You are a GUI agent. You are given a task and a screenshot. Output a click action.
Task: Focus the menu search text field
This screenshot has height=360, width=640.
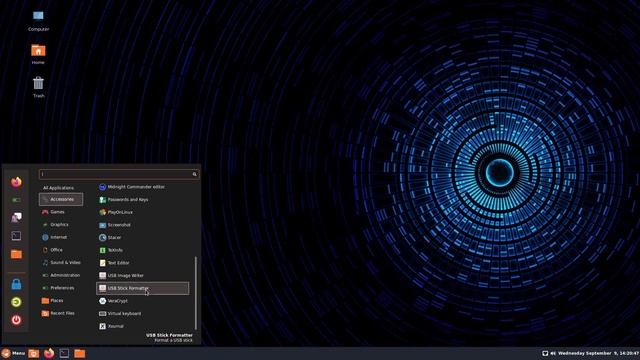point(118,174)
